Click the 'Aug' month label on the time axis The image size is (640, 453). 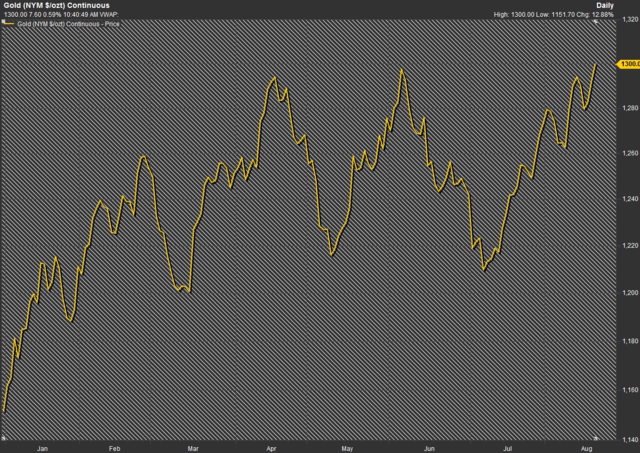click(587, 449)
